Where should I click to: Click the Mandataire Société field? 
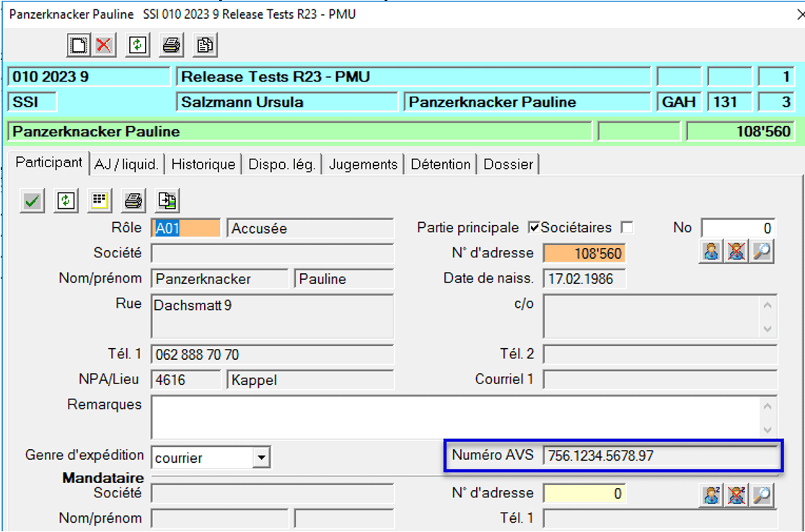coord(273,494)
